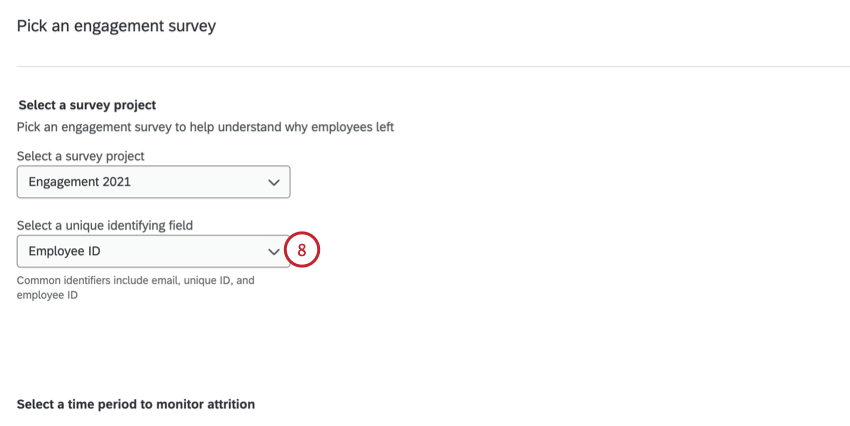
Task: Click the chevron arrow beside Engagement 2021
Action: pos(273,182)
